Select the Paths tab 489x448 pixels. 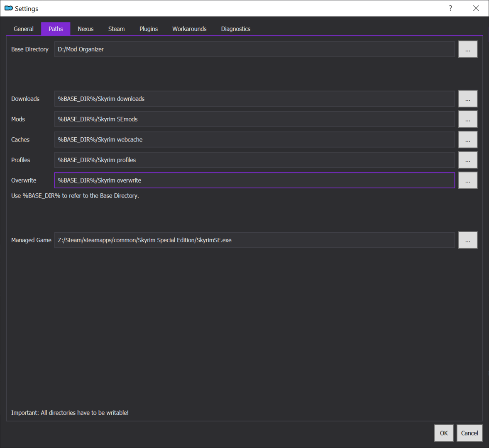(56, 29)
